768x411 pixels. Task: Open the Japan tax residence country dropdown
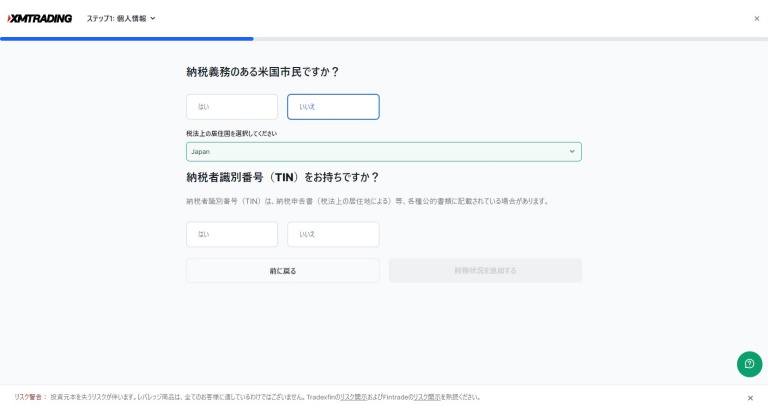click(384, 152)
